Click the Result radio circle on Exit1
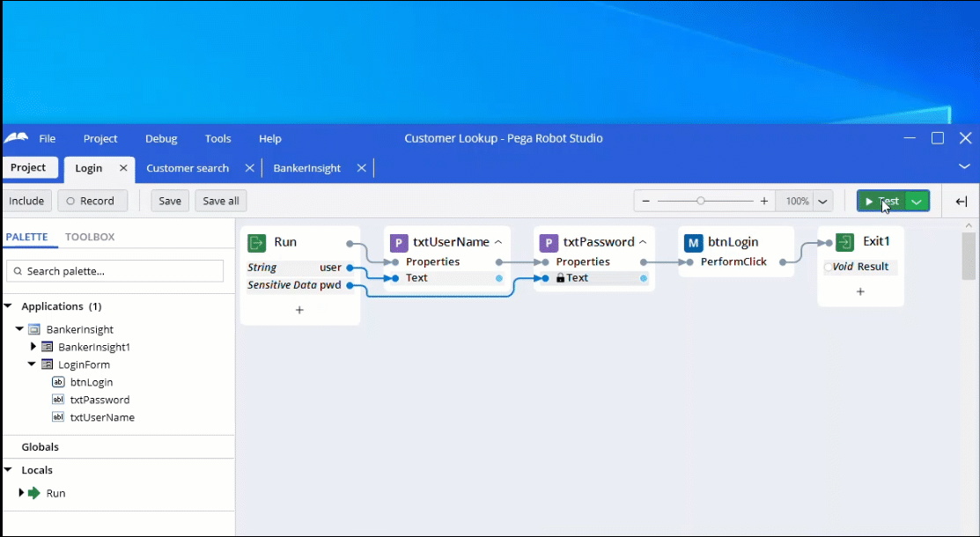This screenshot has width=980, height=537. (829, 267)
